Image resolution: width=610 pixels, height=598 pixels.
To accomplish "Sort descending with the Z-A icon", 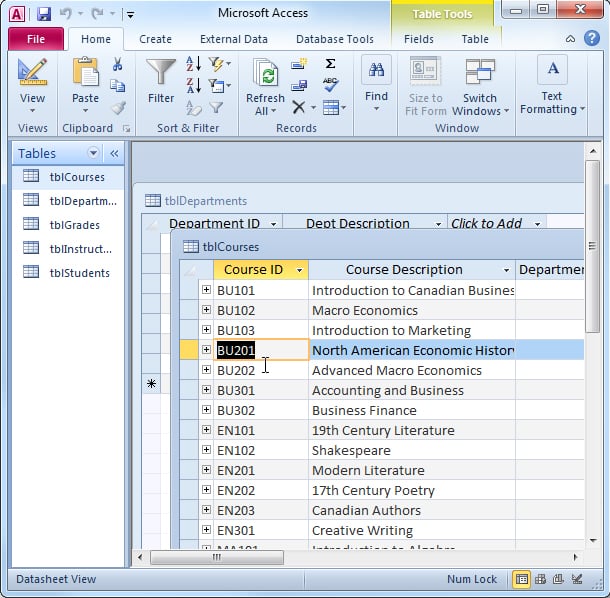I will [193, 85].
